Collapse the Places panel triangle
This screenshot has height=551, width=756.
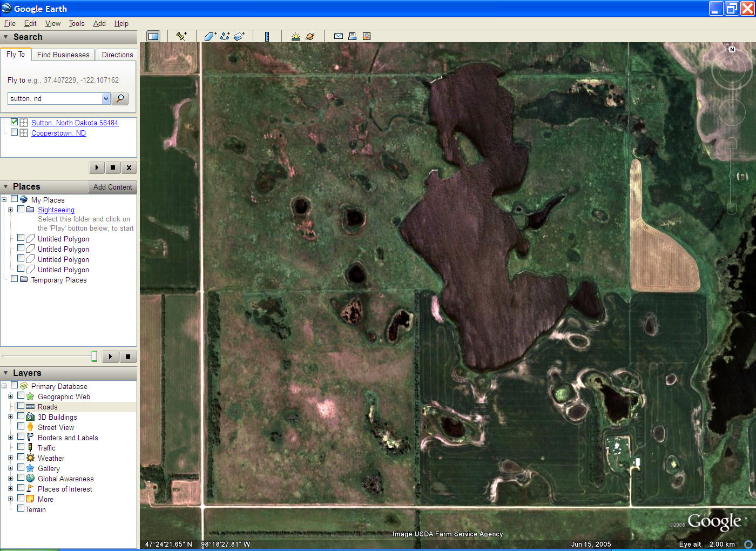(6, 187)
